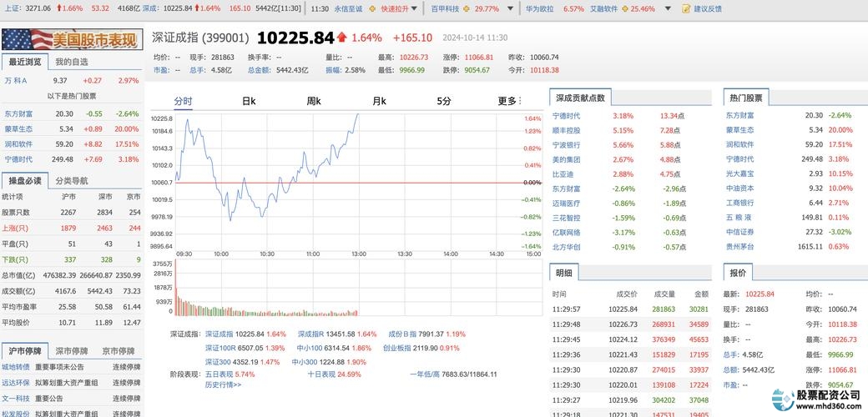Click 永信至诚 in the top ticker
The image size is (868, 417).
click(349, 9)
